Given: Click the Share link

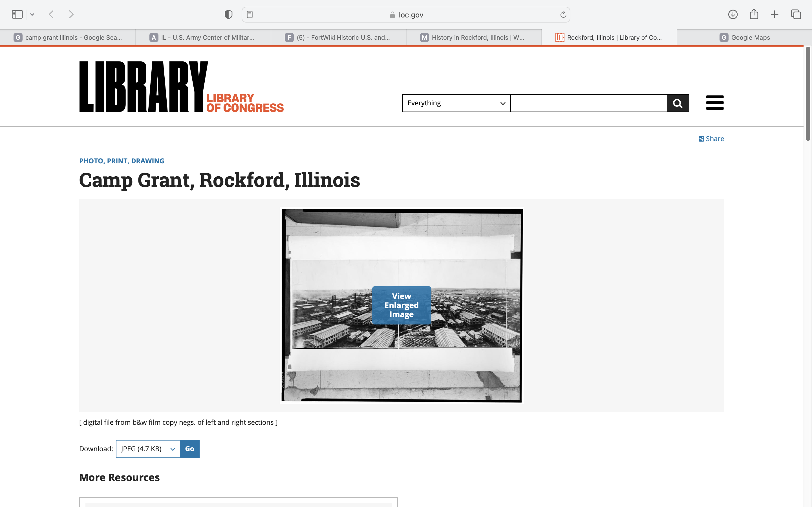Looking at the screenshot, I should pos(711,139).
